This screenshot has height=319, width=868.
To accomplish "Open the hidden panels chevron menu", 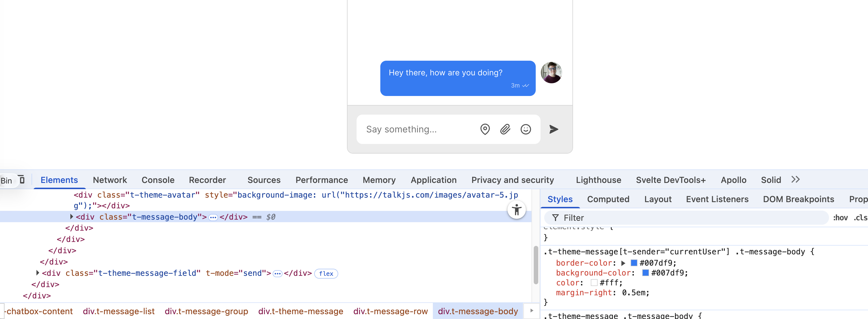I will (x=796, y=179).
